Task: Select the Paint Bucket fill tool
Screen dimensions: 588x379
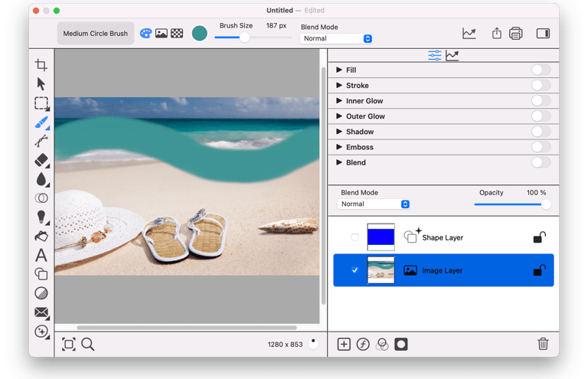Action: click(41, 236)
